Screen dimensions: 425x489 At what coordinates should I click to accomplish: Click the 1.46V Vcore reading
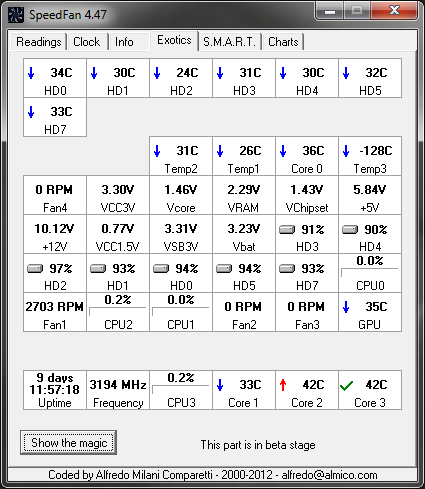click(181, 195)
